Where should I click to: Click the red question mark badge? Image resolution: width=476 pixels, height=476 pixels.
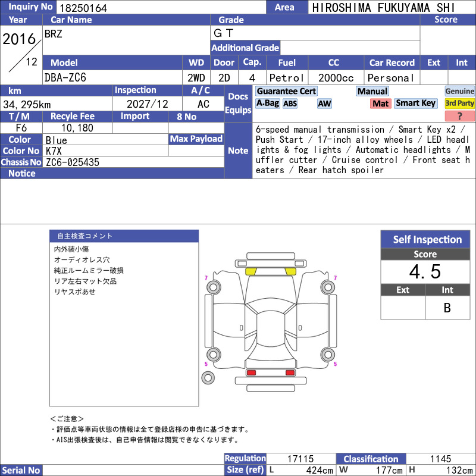(459, 115)
